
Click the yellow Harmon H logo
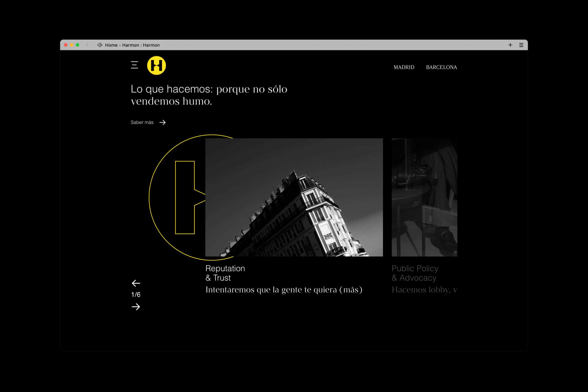pyautogui.click(x=156, y=65)
